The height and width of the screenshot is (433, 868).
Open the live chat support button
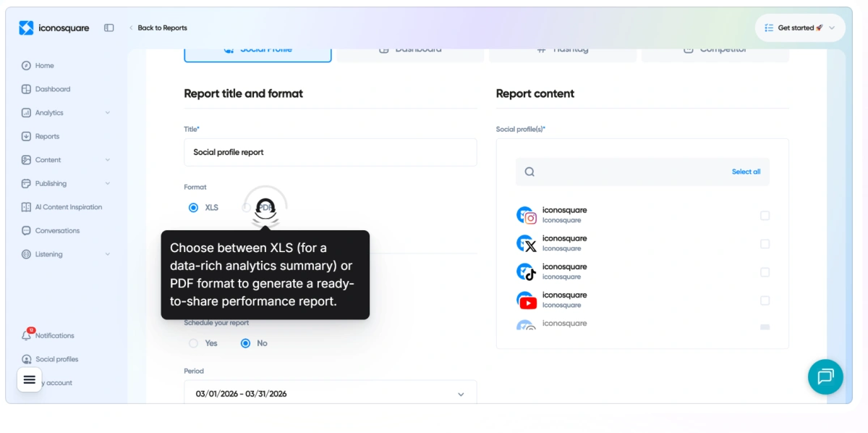pyautogui.click(x=825, y=377)
